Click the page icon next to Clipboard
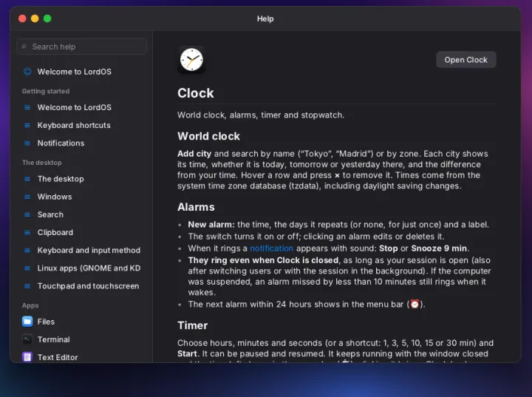 (x=27, y=232)
